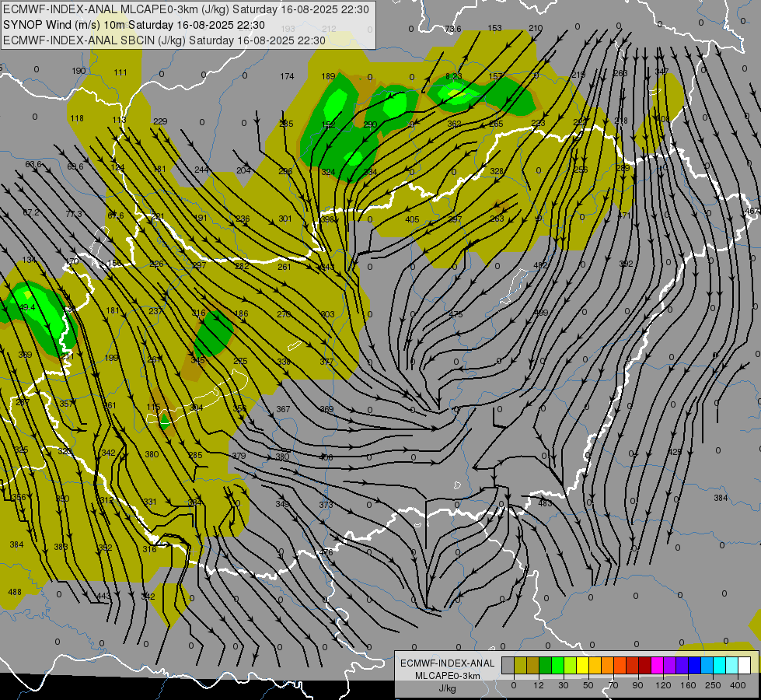Viewport: 761px width, 700px height.
Task: Click the gray swatch in the legend
Action: pyautogui.click(x=508, y=666)
